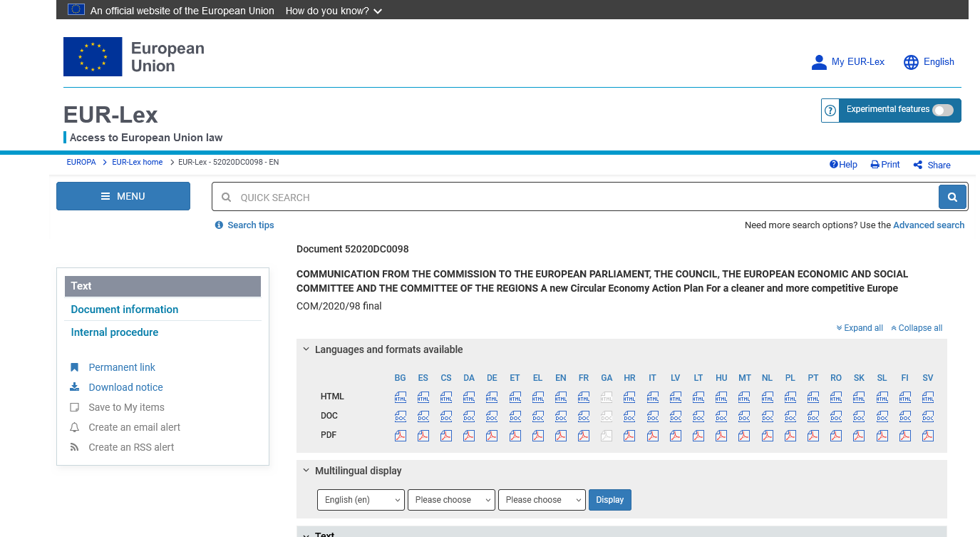Open the Portuguese (PT) PDF document
The image size is (980, 537).
pos(813,436)
